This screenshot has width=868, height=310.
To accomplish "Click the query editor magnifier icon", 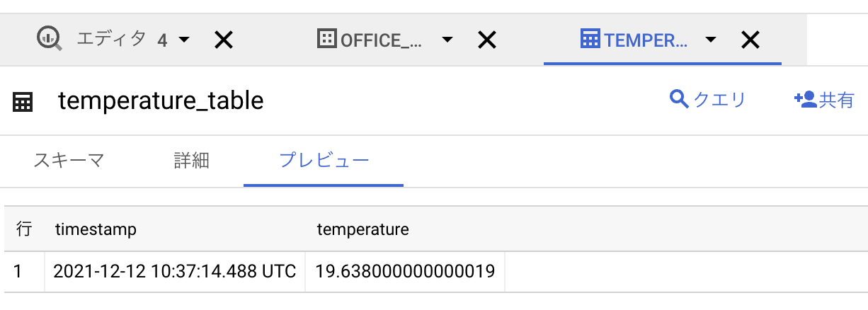I will (50, 40).
